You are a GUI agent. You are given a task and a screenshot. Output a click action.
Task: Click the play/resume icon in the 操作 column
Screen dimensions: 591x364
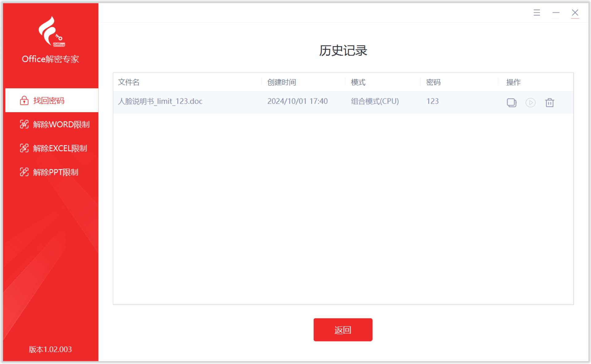pos(530,102)
